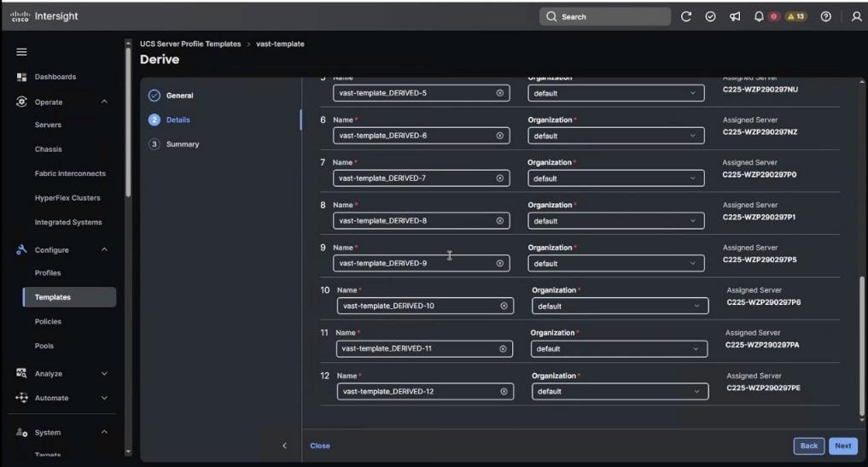Viewport: 868px width, 467px height.
Task: Click the System section icon
Action: [x=21, y=432]
